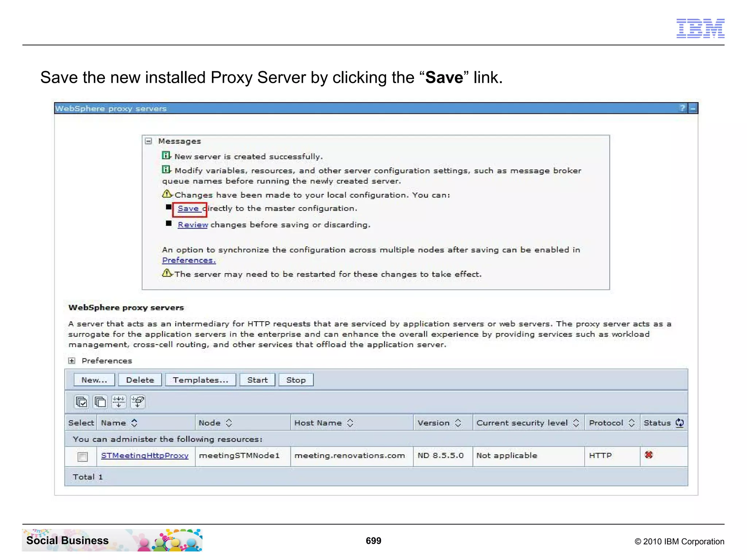Click the Social Business banner
Viewport: 747px width, 560px height.
click(112, 540)
